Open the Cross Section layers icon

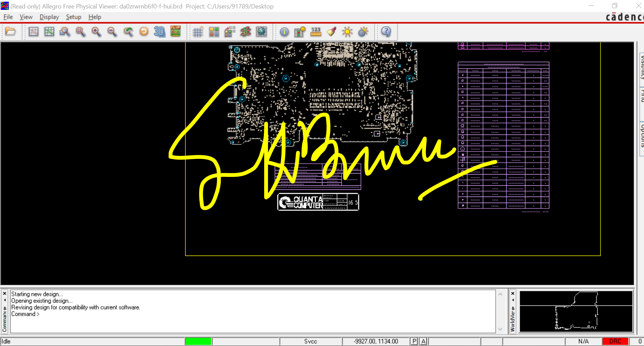246,32
